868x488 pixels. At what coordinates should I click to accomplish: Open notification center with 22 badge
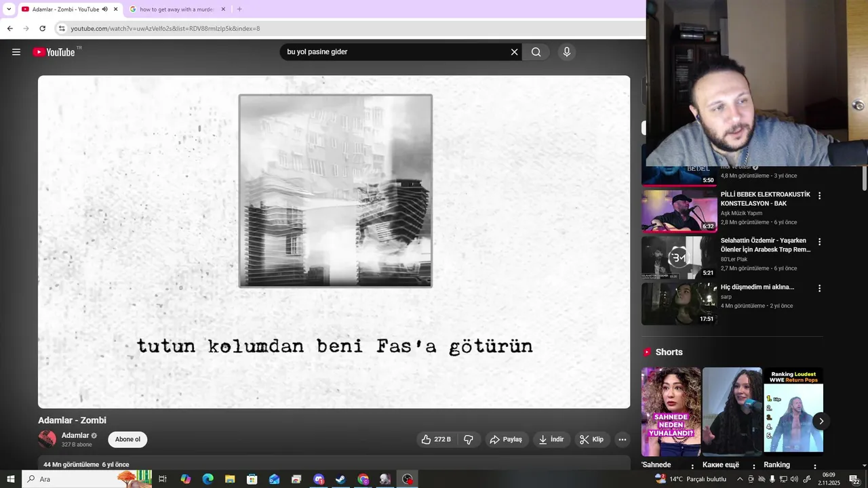(x=855, y=479)
